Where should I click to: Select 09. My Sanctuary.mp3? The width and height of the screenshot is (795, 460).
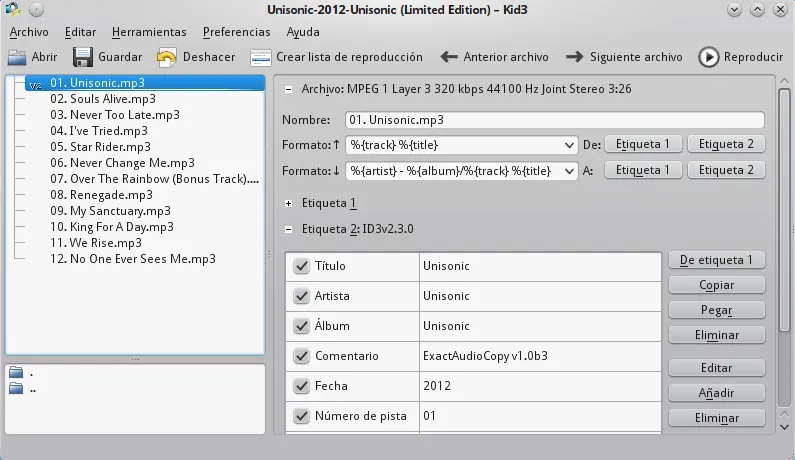click(111, 211)
